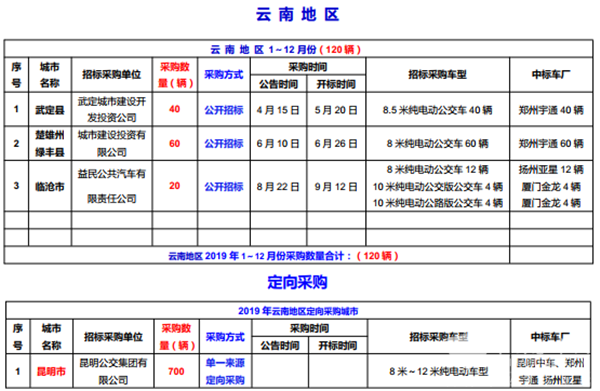
Task: Click the 郑州宇通60辆 winning manufacturer cell
Action: (x=551, y=143)
